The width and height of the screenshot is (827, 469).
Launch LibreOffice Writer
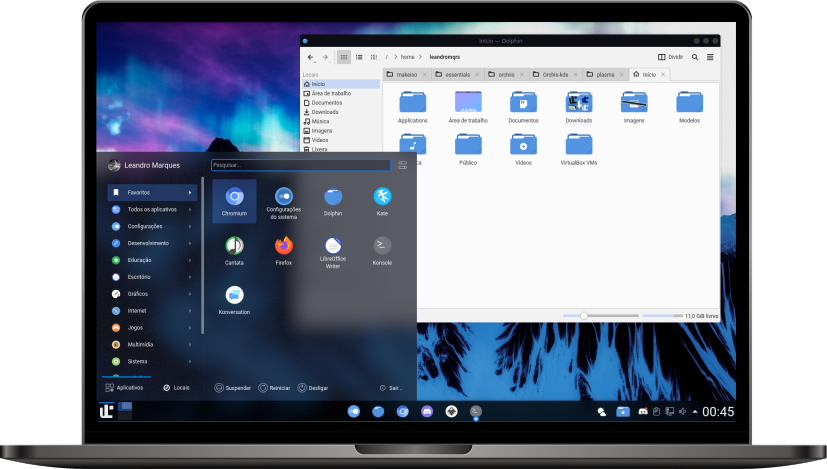point(333,252)
